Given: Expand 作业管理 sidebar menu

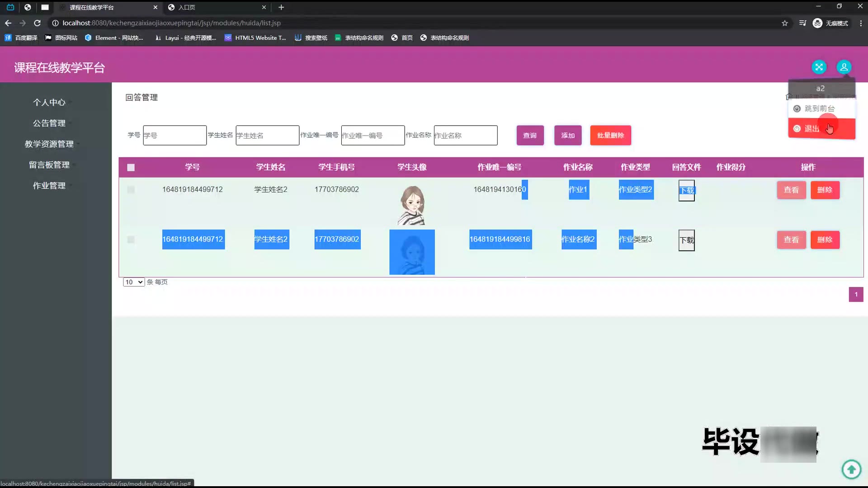Looking at the screenshot, I should click(x=49, y=186).
